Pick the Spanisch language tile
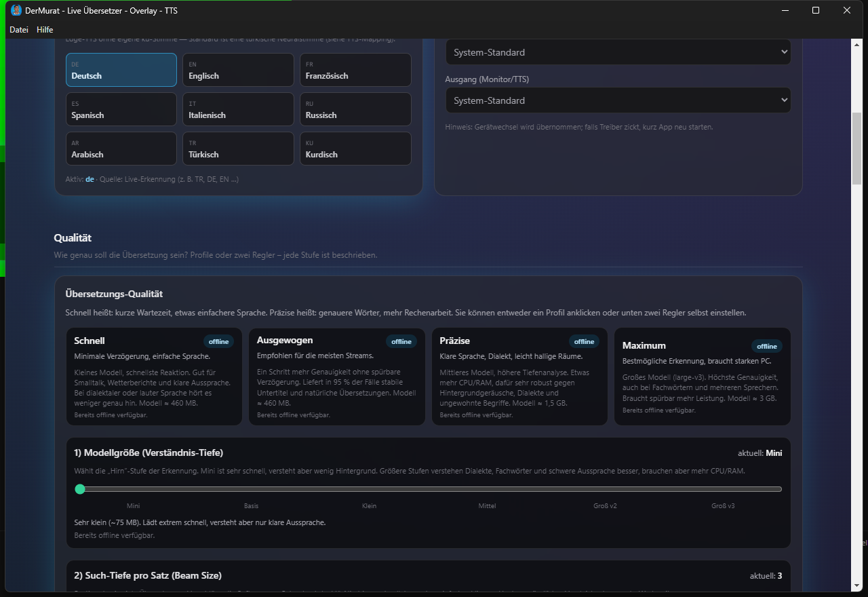The height and width of the screenshot is (597, 868). click(121, 109)
